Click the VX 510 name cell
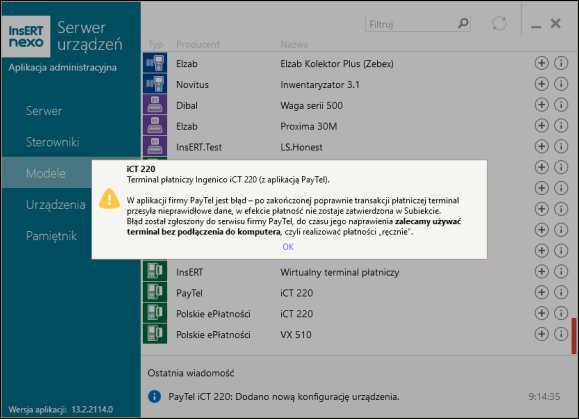Image resolution: width=579 pixels, height=419 pixels. [296, 335]
